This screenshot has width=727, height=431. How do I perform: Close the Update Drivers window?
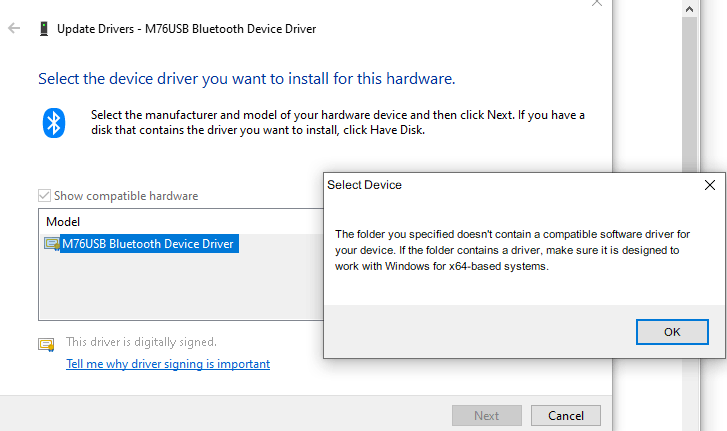coord(597,4)
